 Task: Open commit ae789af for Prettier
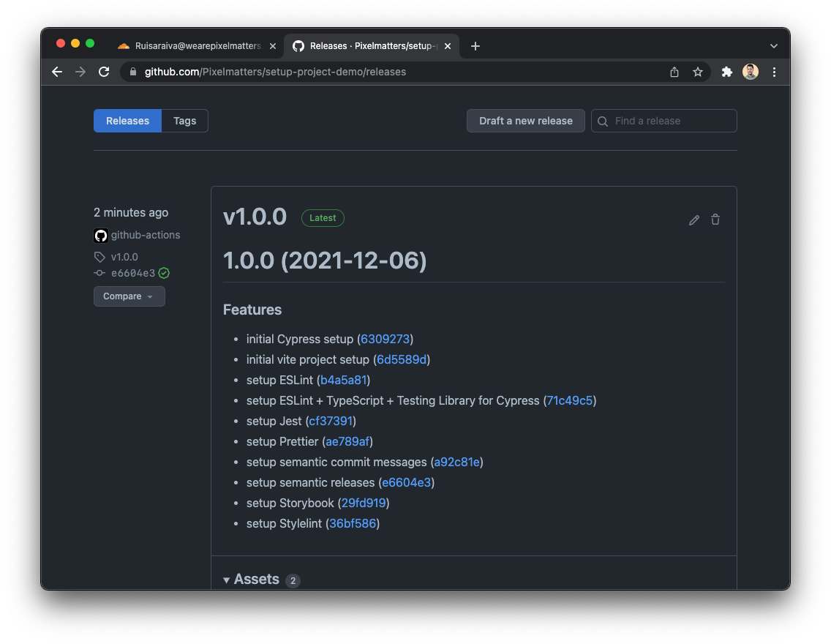(347, 442)
